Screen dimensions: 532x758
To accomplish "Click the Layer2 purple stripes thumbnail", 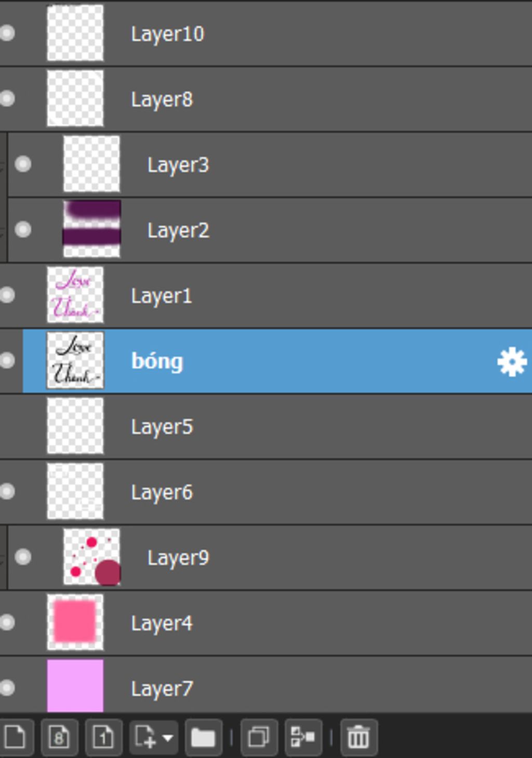I will pos(91,229).
